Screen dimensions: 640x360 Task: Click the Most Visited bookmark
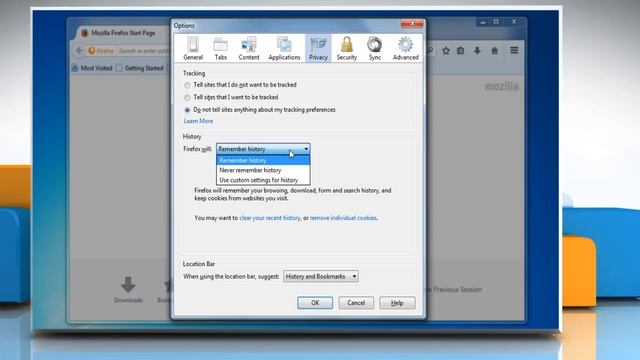92,68
